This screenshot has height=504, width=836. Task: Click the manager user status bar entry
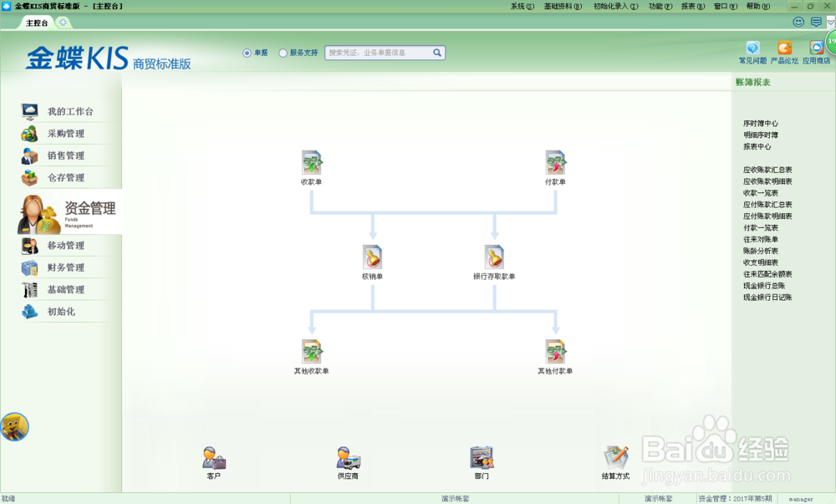[801, 499]
